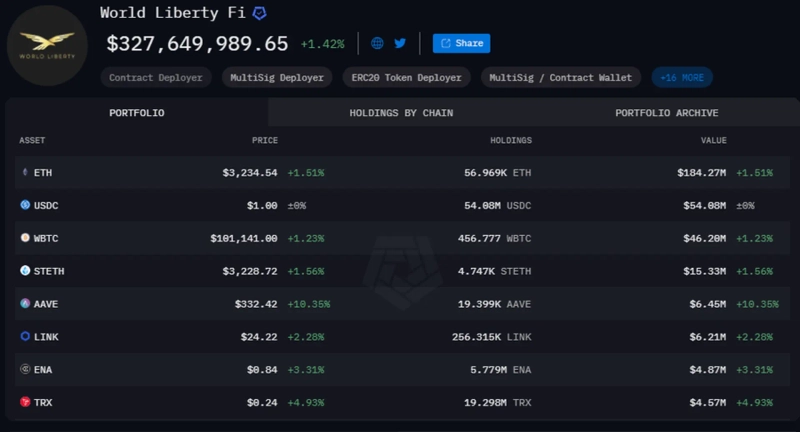Open the LINK asset row link
Viewport: 800px width, 432px height.
[44, 336]
